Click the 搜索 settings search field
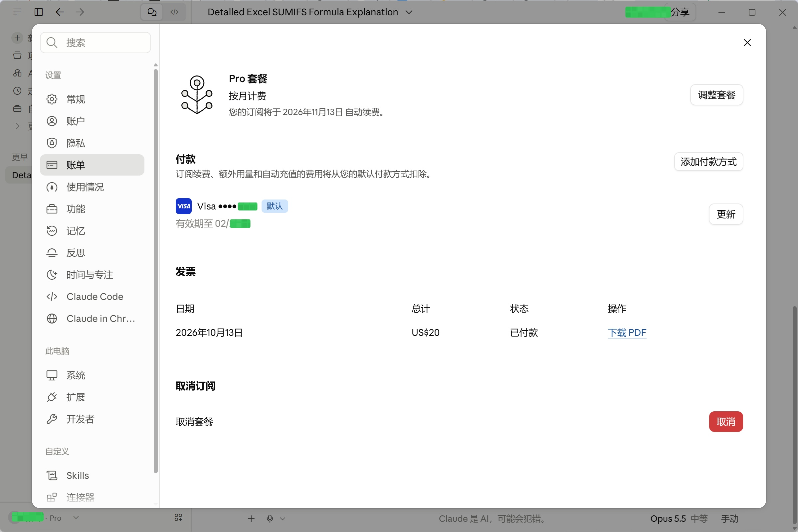The width and height of the screenshot is (798, 532). tap(96, 43)
